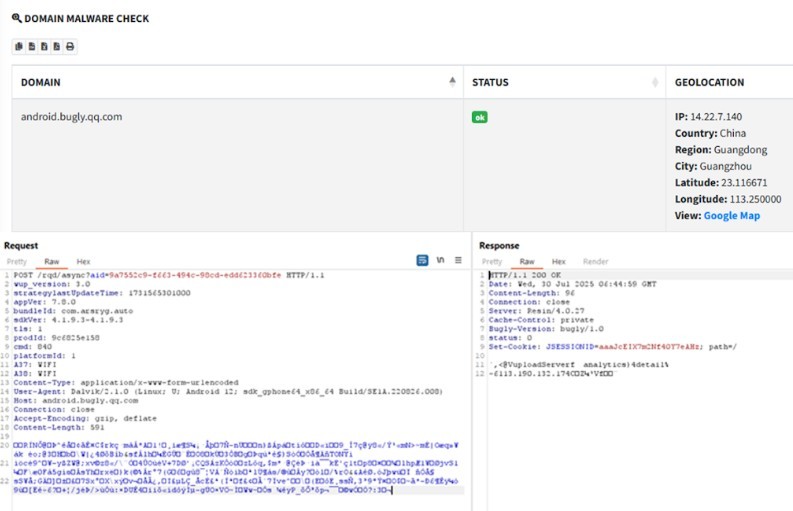Click the Copy export icon
This screenshot has width=793, height=511.
point(18,46)
